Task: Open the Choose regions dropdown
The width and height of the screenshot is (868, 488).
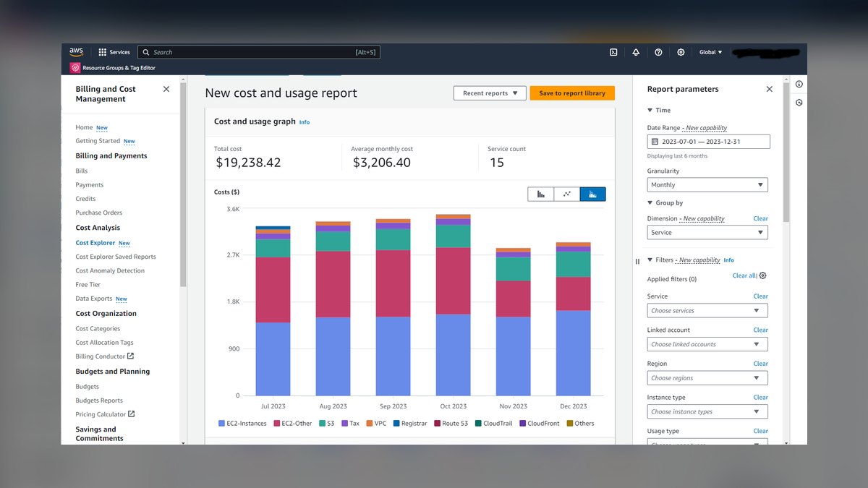Action: pyautogui.click(x=707, y=378)
